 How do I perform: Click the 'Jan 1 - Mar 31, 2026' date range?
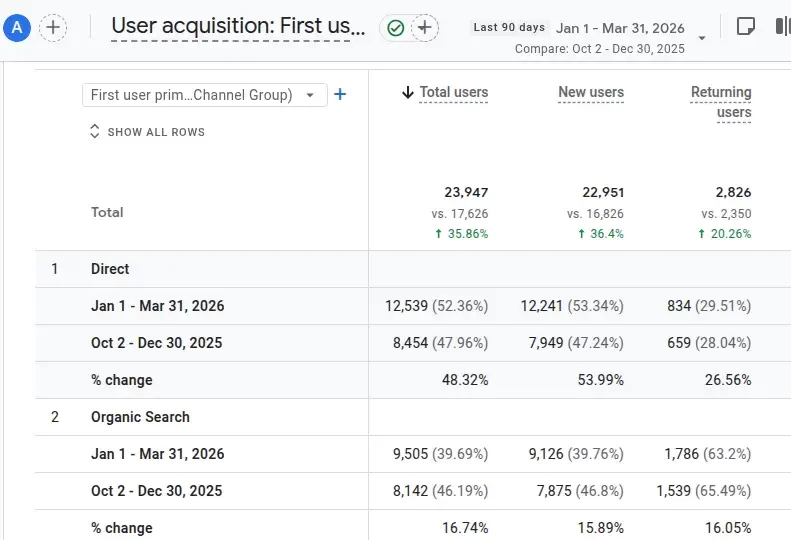pyautogui.click(x=620, y=28)
